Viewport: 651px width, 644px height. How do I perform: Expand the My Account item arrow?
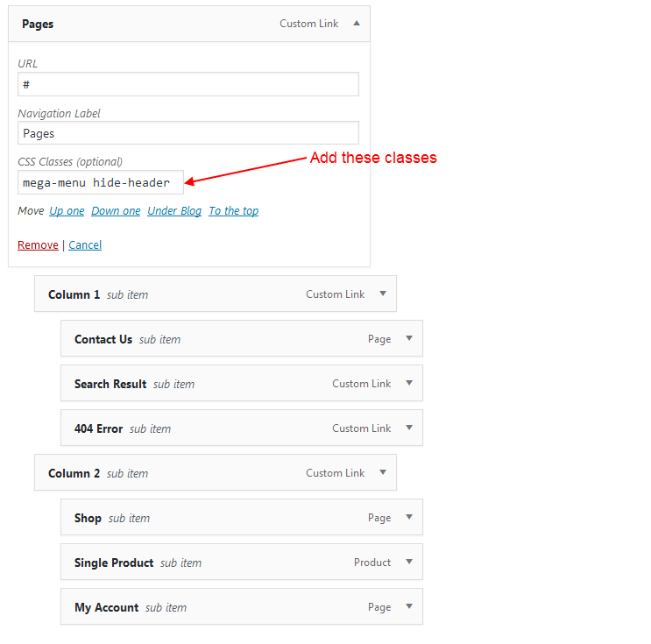pyautogui.click(x=409, y=606)
